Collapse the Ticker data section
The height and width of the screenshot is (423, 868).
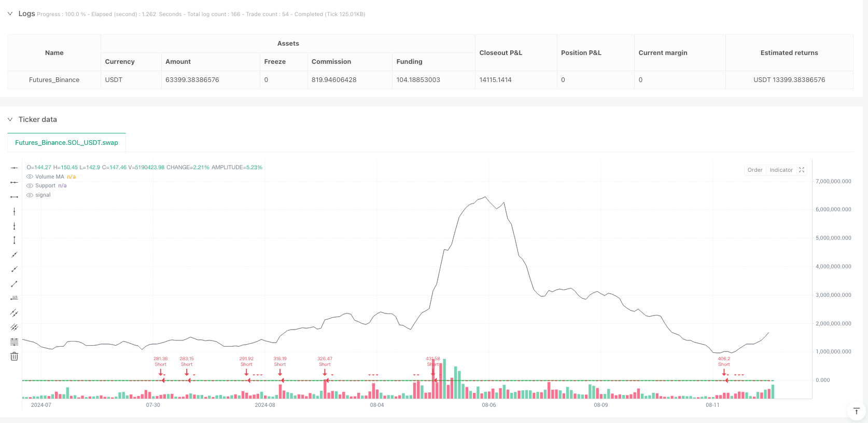(x=10, y=119)
